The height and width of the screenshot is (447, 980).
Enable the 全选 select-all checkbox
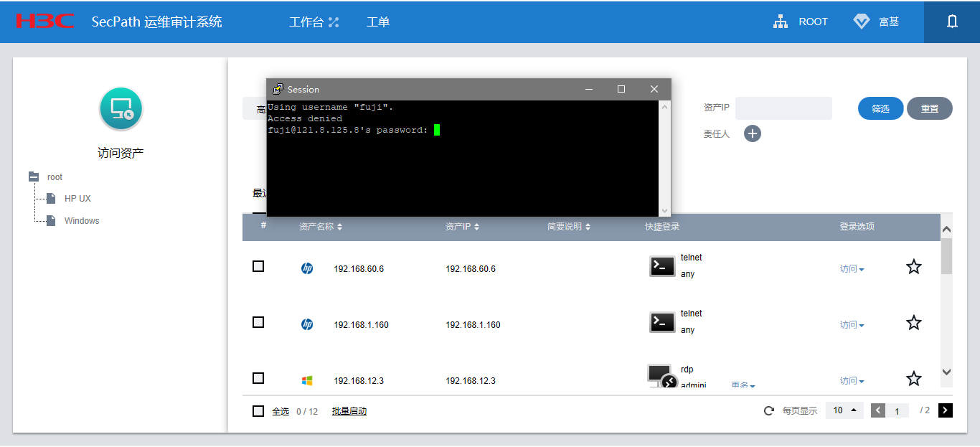point(258,411)
